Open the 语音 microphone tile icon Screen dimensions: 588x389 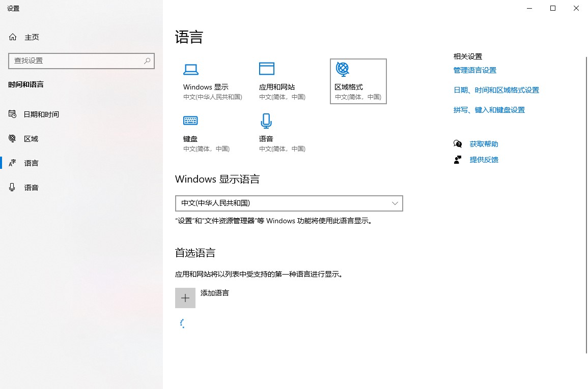(x=266, y=121)
